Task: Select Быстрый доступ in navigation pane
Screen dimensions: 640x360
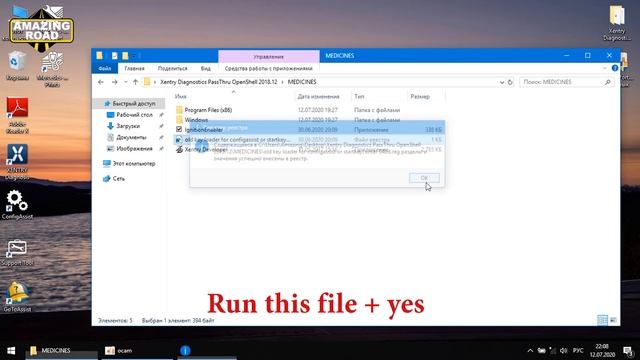Action: click(x=130, y=104)
